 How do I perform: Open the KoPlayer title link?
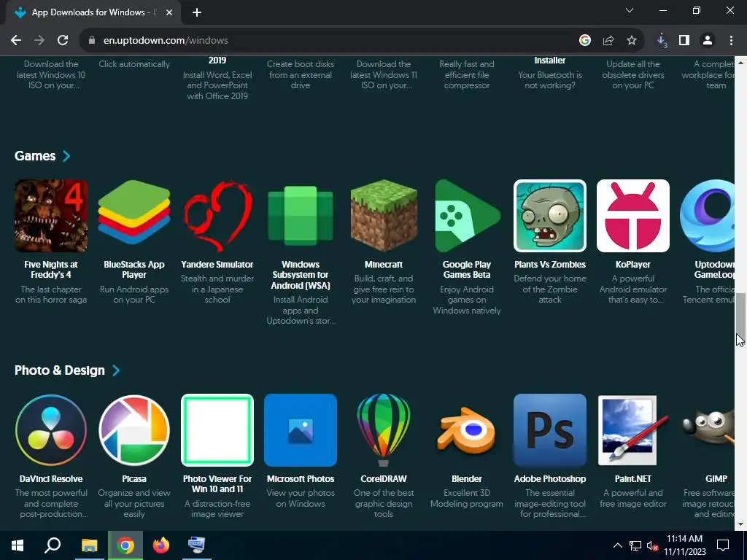click(633, 264)
